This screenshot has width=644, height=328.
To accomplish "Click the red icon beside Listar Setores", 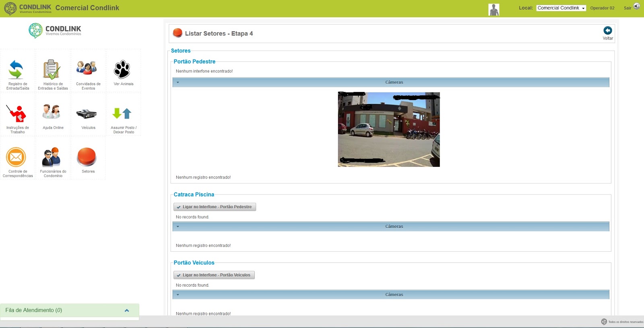I will point(178,33).
